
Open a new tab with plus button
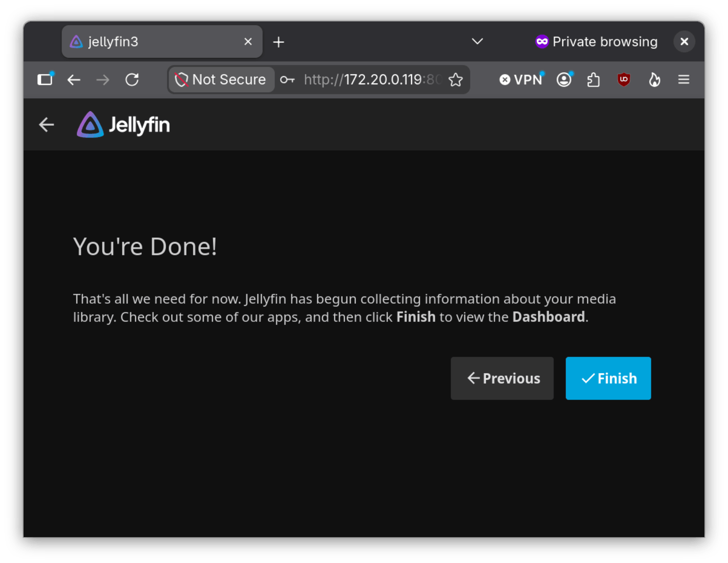pyautogui.click(x=278, y=42)
